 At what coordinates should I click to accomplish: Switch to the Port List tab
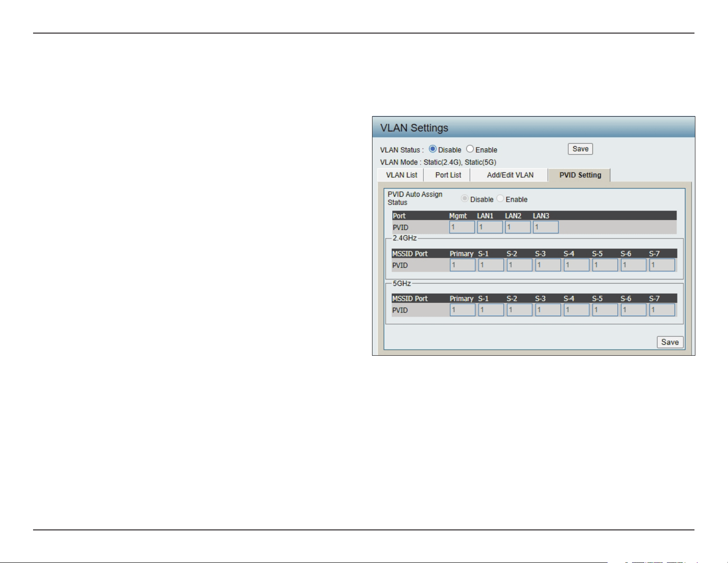(448, 175)
